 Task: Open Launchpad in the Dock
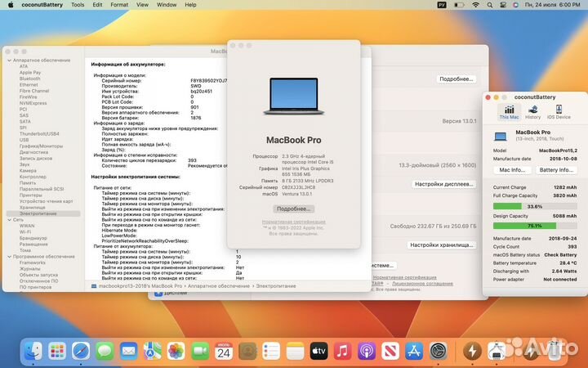[57, 352]
